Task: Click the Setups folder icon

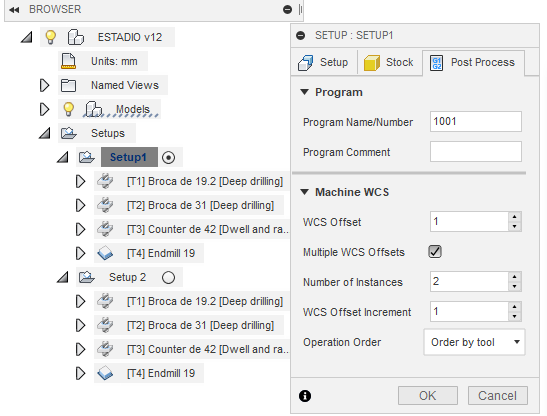Action: point(68,133)
